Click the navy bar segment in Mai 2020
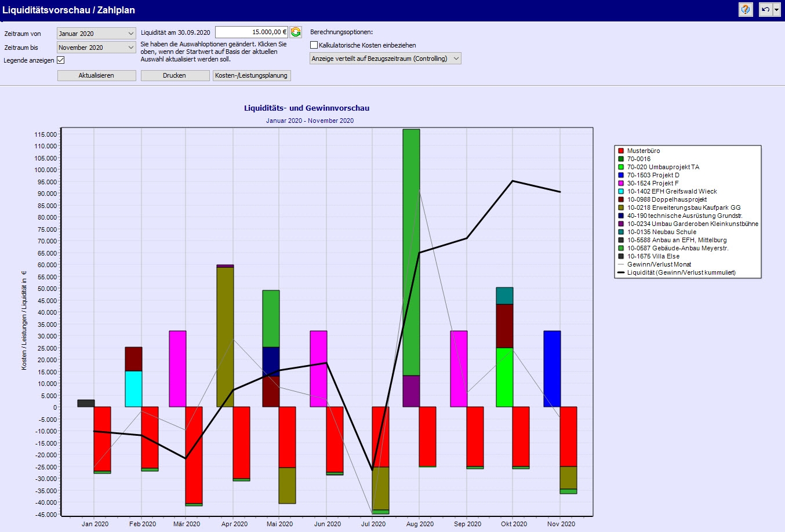Image resolution: width=785 pixels, height=532 pixels. 271,362
